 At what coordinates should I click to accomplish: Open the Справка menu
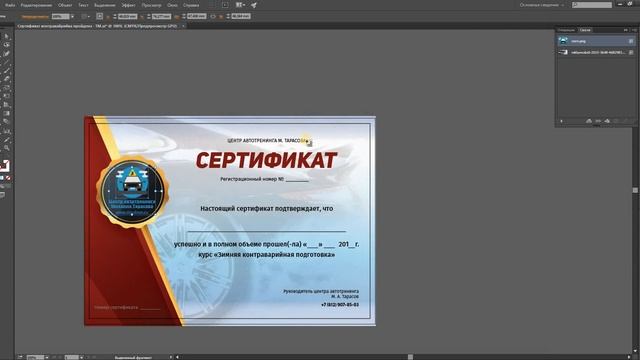coord(191,5)
